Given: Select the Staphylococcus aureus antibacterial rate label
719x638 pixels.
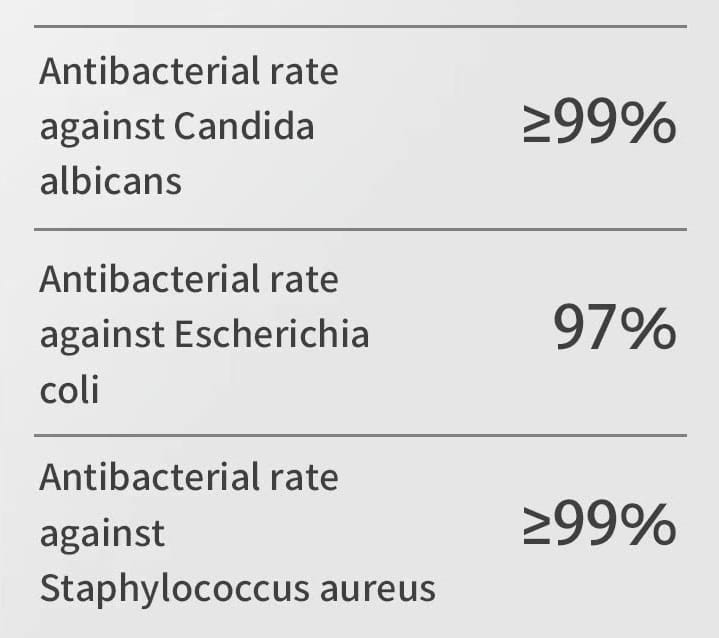Looking at the screenshot, I should 238,533.
